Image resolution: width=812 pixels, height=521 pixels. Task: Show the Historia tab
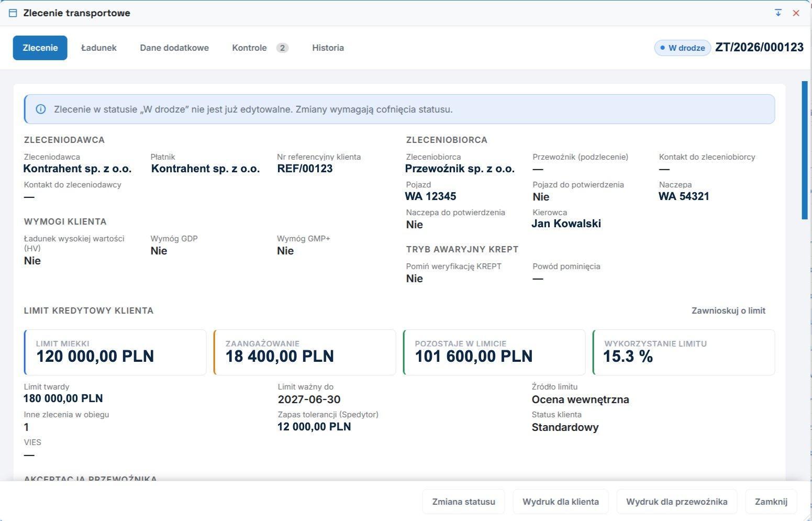pos(328,48)
